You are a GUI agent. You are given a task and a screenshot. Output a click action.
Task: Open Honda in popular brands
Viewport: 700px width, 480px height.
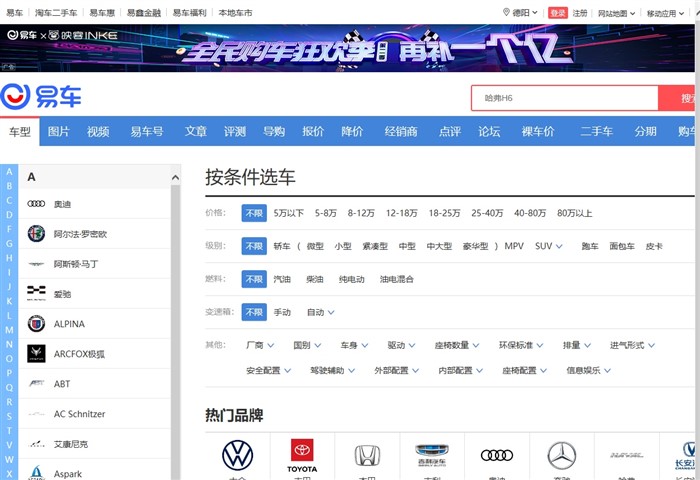(367, 456)
